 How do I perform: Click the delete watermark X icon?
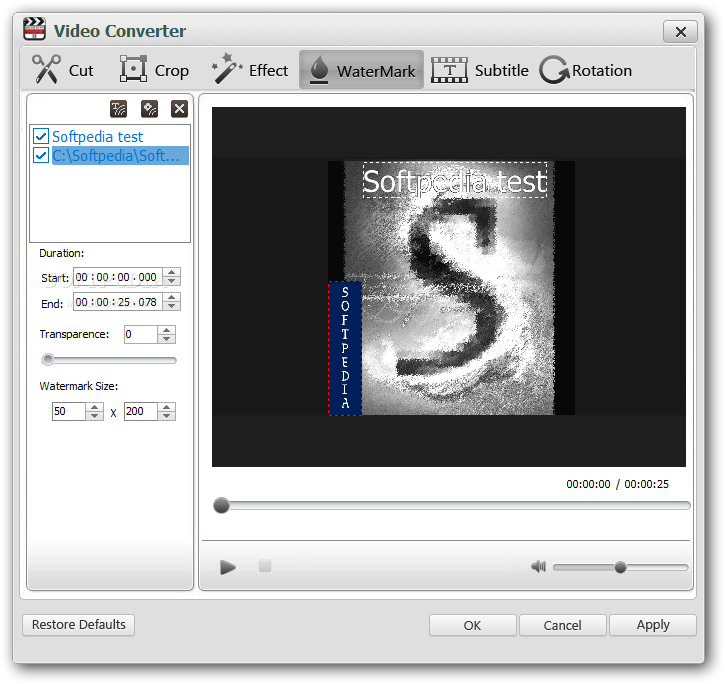179,109
